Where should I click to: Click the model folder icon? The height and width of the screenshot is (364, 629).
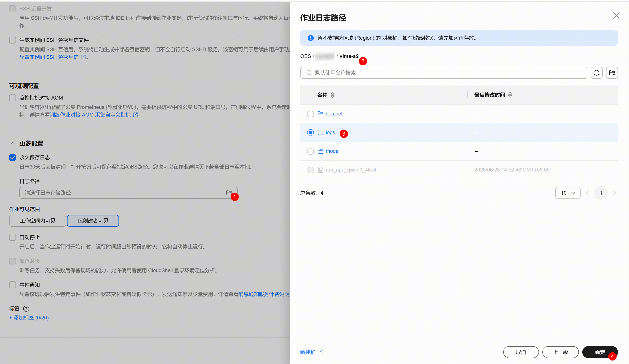pyautogui.click(x=320, y=151)
